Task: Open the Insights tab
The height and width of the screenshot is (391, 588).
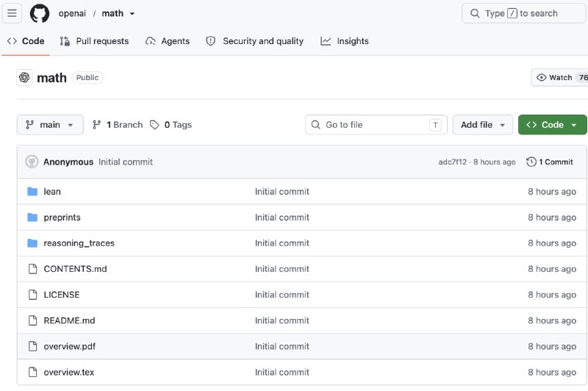Action: 345,41
